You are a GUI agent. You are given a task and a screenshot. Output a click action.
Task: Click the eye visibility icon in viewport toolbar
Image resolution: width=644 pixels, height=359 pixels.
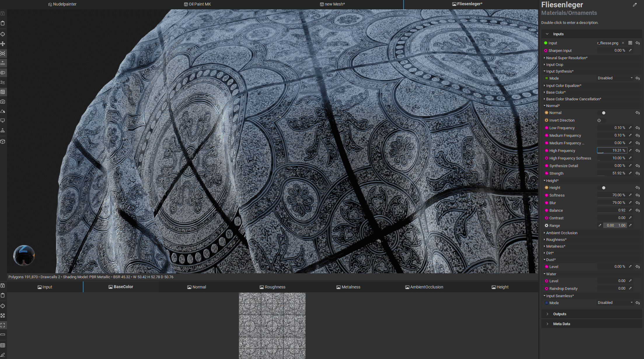click(3, 54)
